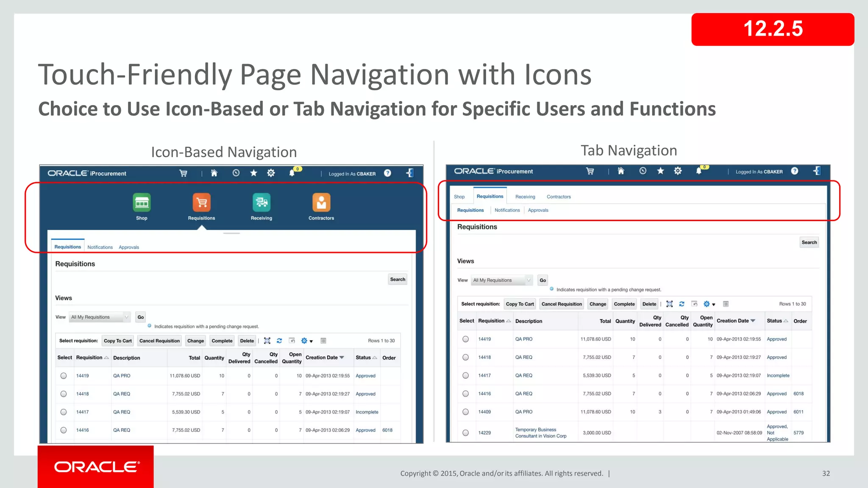Select requisition 14418 radio in right table
The image size is (868, 488).
point(466,357)
